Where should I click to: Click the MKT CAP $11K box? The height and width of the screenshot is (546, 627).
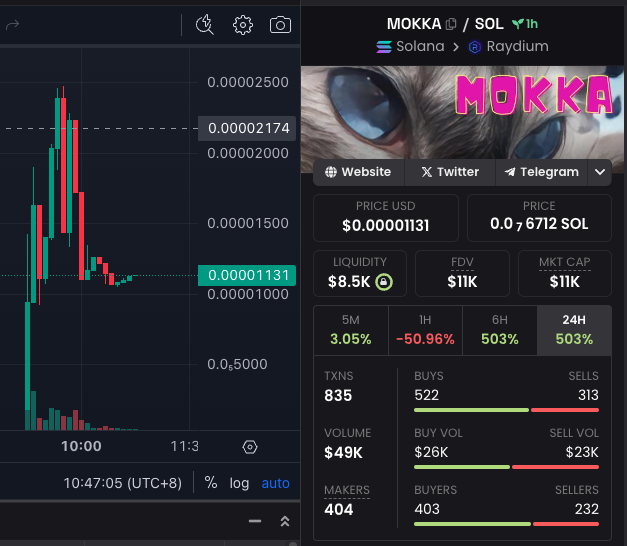click(565, 274)
